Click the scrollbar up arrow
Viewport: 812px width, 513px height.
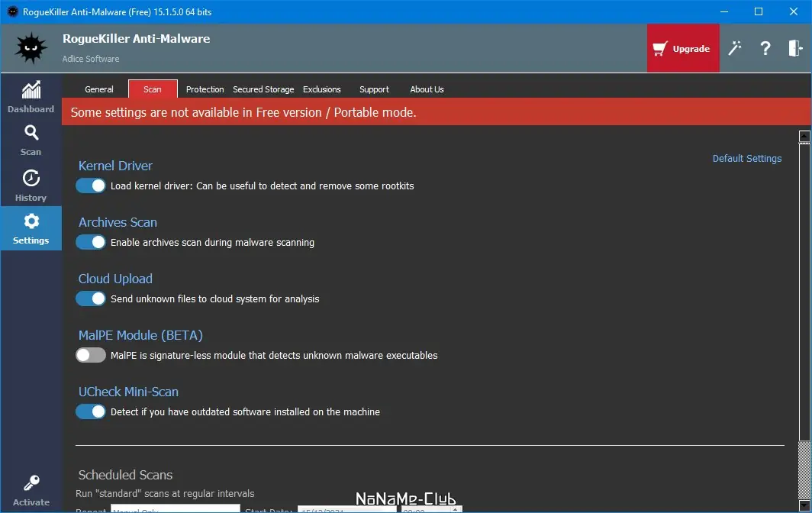pos(804,137)
